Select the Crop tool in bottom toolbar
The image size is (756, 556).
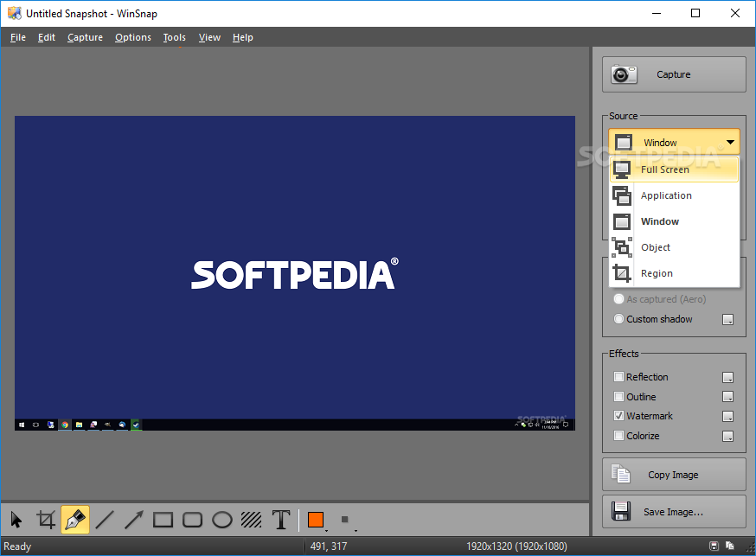pyautogui.click(x=46, y=520)
